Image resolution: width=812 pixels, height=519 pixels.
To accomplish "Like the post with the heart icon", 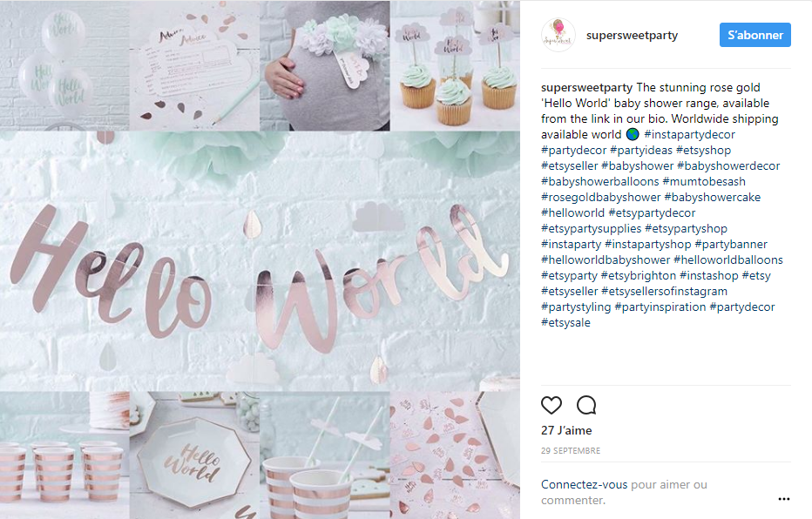I will (x=551, y=405).
